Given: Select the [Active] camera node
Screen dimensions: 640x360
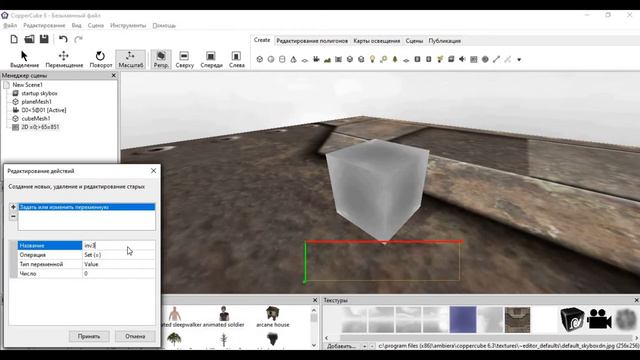Looking at the screenshot, I should click(x=44, y=110).
